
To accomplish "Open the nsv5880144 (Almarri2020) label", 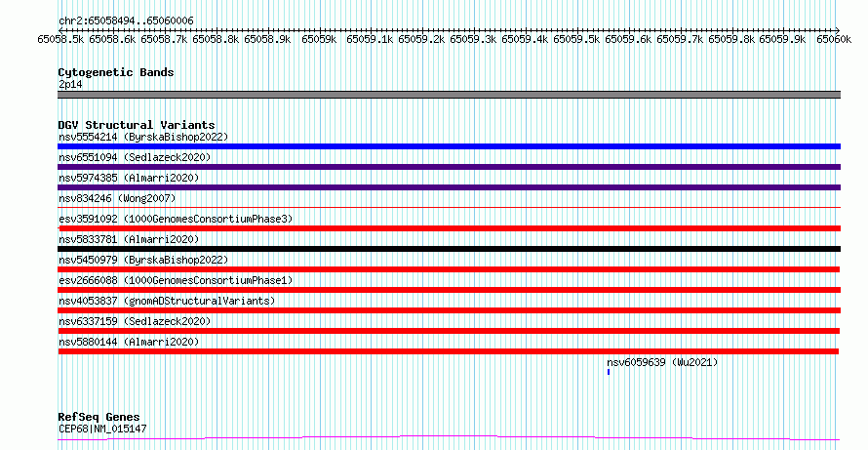I will (129, 342).
